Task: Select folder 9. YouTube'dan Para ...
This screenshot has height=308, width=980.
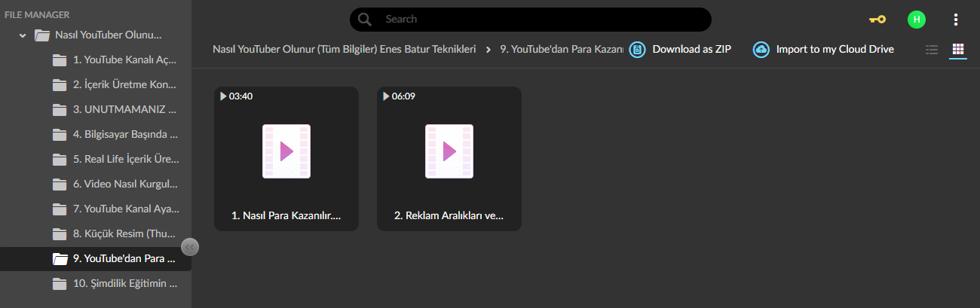Action: (x=124, y=259)
